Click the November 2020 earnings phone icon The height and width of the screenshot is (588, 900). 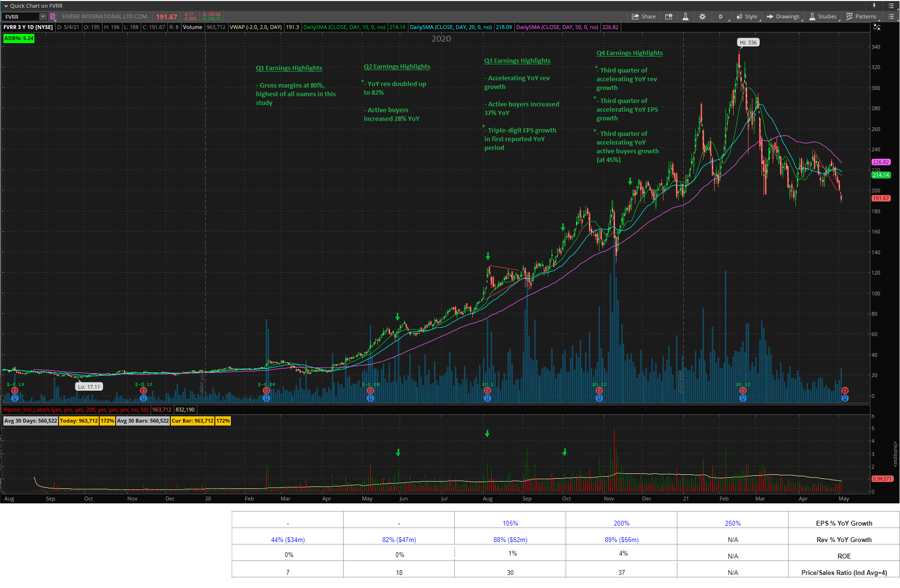(599, 391)
